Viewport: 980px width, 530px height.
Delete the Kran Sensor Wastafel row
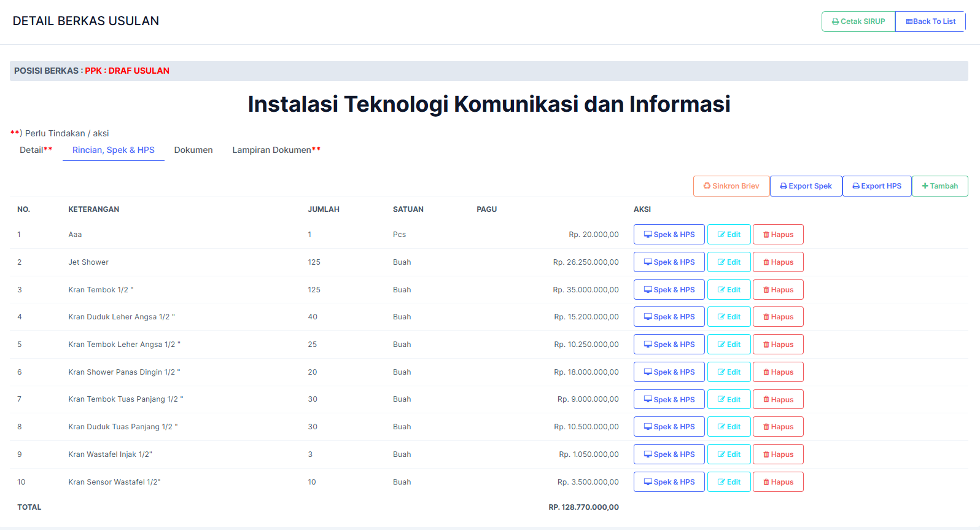coord(778,482)
